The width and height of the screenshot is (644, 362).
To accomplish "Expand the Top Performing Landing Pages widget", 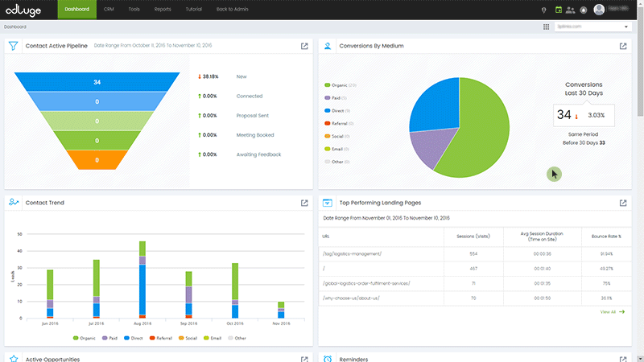I will (623, 203).
